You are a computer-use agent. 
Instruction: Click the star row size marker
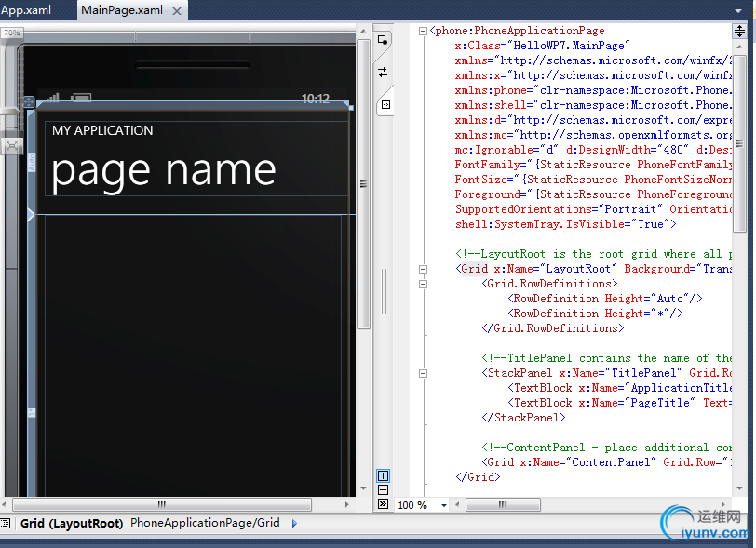click(32, 412)
